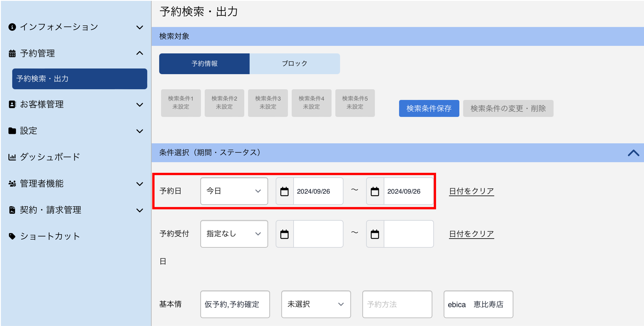Image resolution: width=644 pixels, height=326 pixels.
Task: Open the 仮予約,予約確定 status selector
Action: (235, 304)
